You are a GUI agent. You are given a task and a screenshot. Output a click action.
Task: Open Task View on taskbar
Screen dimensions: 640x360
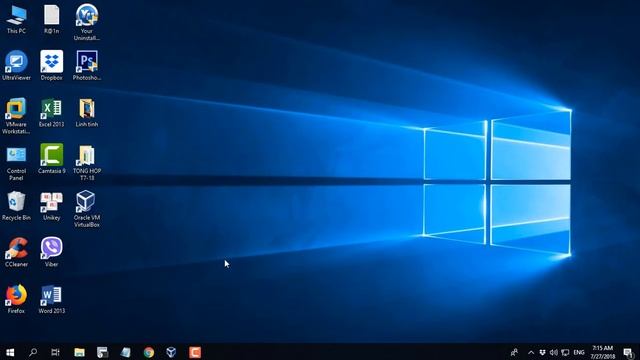(x=56, y=352)
